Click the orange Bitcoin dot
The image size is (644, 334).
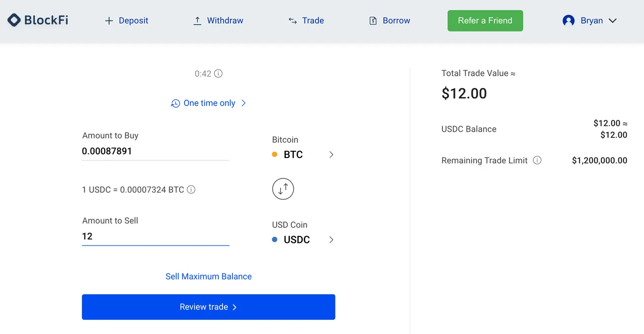[275, 154]
